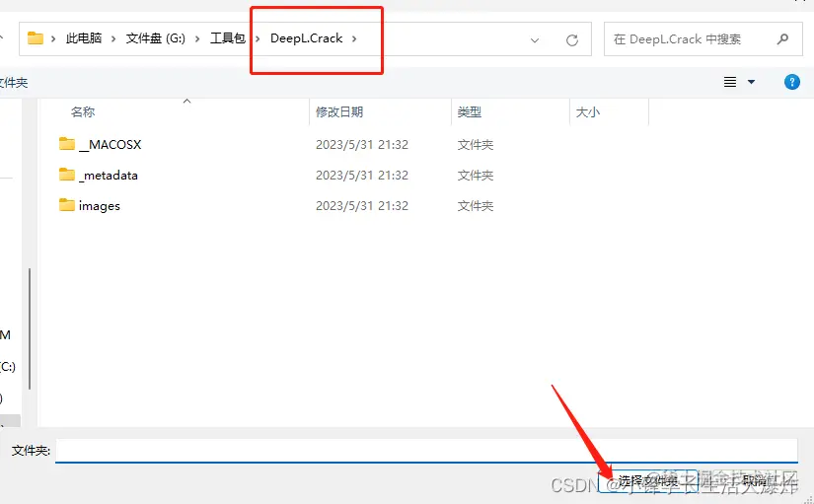Expand chevron after DeepL.Crack breadcrumb

[x=354, y=38]
